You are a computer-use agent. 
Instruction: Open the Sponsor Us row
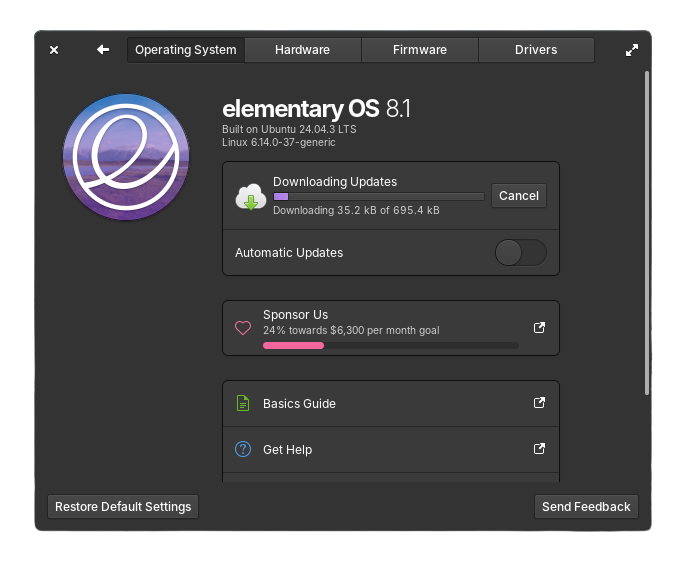(x=391, y=328)
